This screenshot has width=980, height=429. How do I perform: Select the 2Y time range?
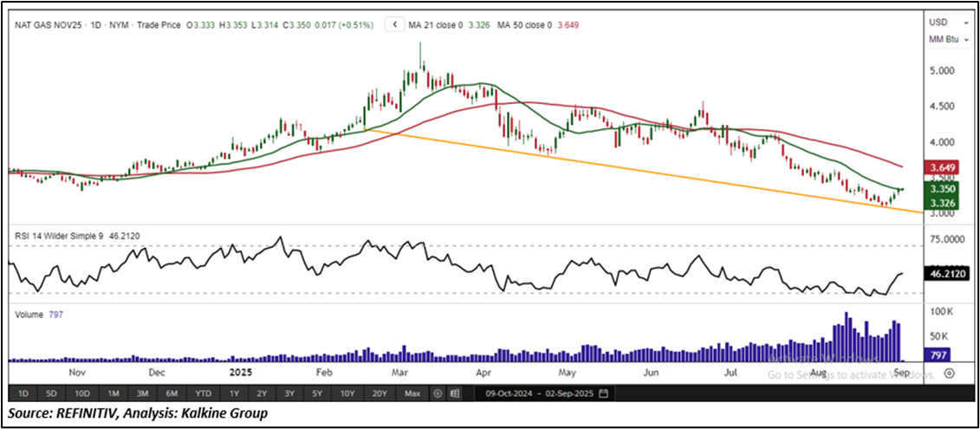262,394
